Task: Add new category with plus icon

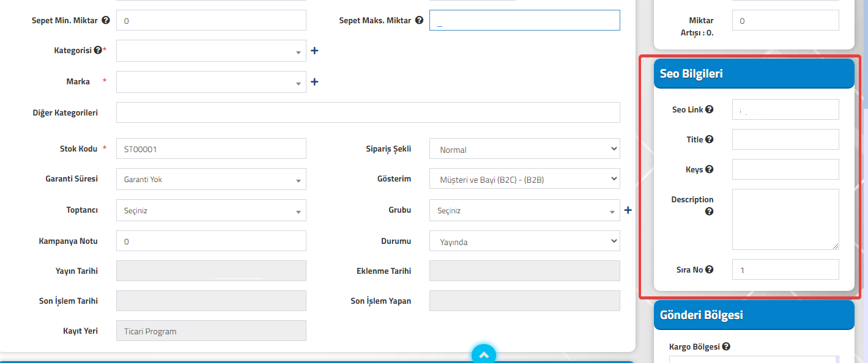Action: tap(314, 51)
